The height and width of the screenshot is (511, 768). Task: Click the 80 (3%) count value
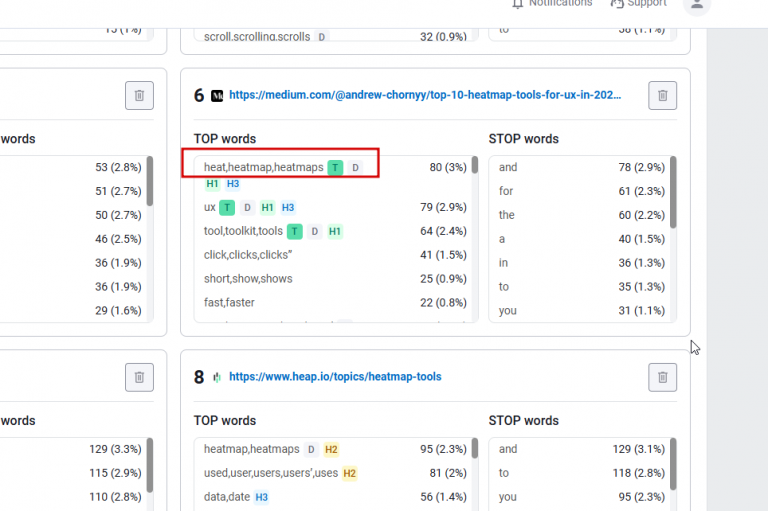coord(448,168)
